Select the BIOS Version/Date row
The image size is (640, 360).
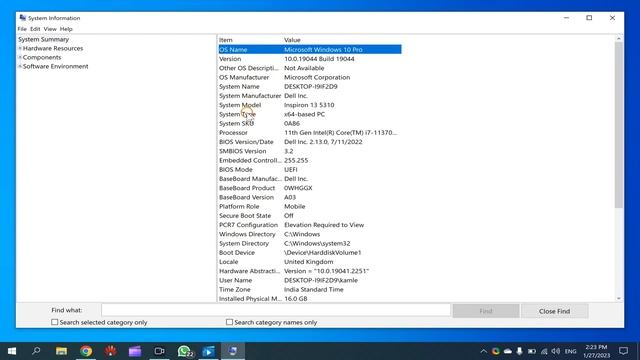tap(310, 142)
